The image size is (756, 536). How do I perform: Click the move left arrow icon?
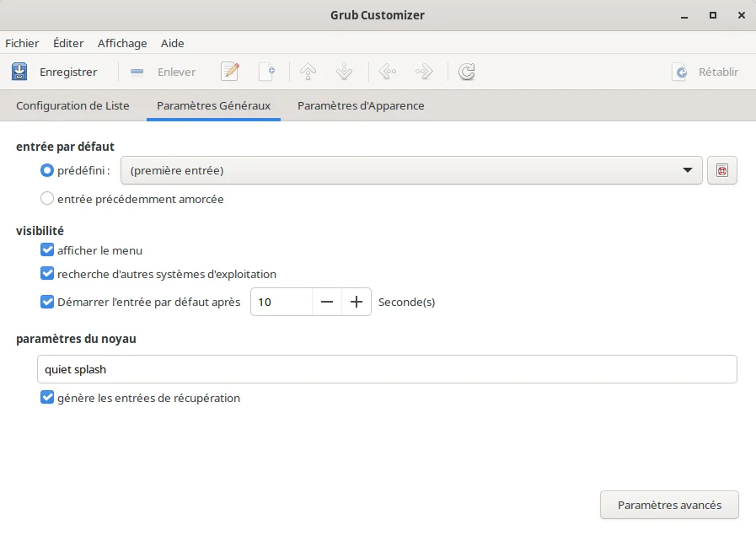388,72
